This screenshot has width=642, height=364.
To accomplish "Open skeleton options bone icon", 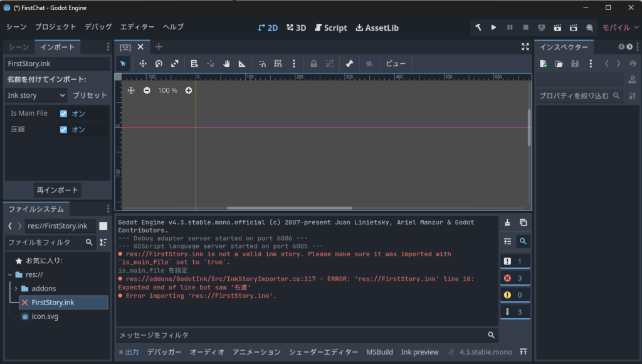I will click(x=349, y=63).
